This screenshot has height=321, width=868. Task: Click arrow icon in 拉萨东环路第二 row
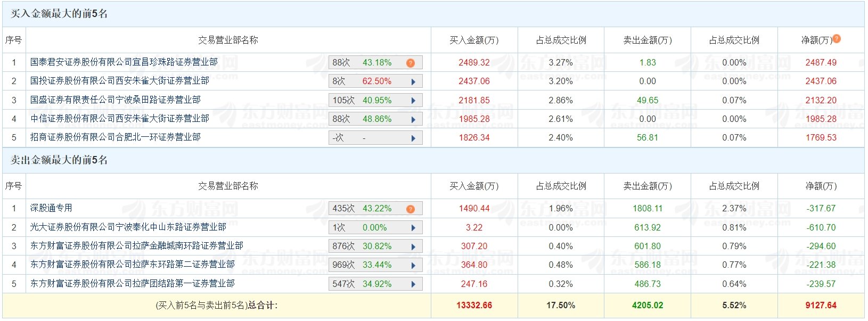point(413,266)
